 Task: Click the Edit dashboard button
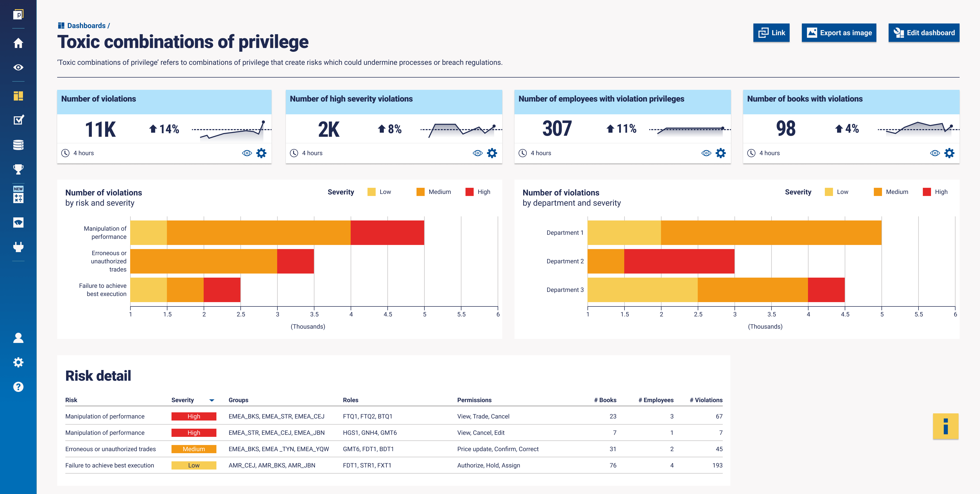(924, 33)
